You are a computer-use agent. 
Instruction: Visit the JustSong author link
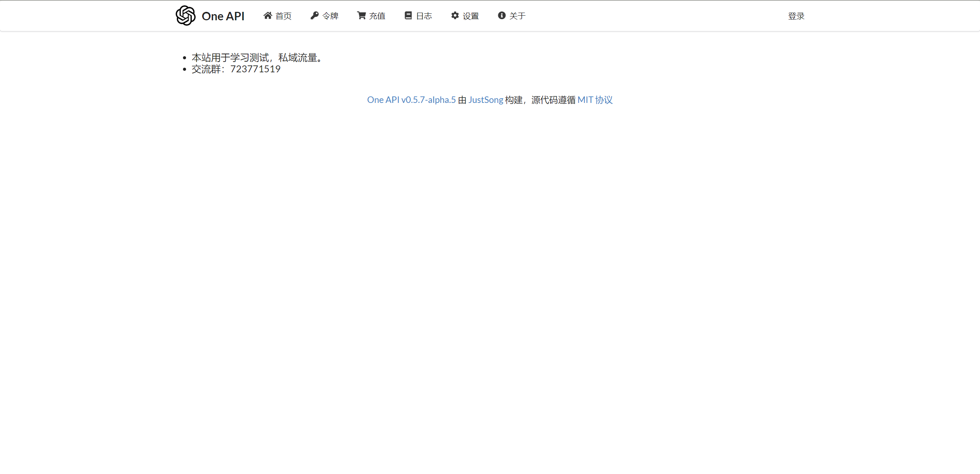485,99
